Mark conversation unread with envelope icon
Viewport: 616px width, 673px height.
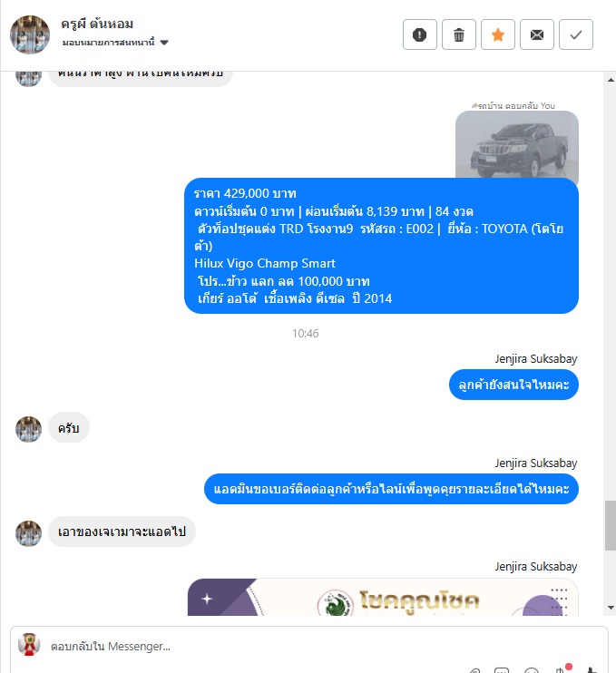pos(536,34)
